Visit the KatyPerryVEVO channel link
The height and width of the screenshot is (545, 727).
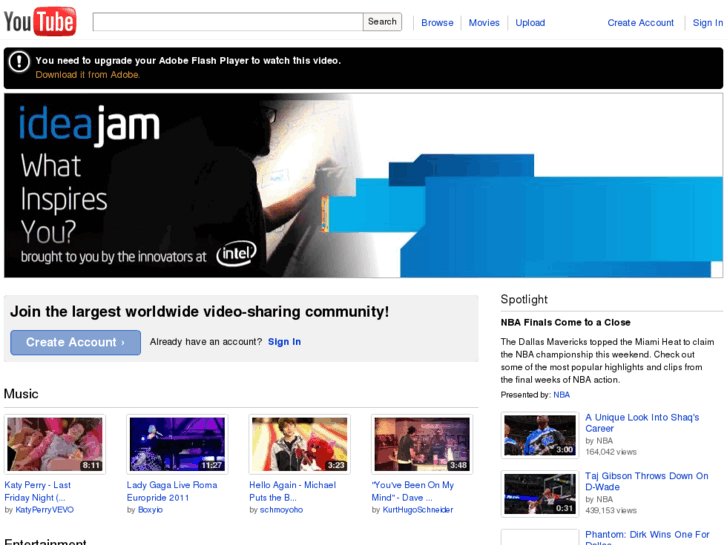point(44,510)
